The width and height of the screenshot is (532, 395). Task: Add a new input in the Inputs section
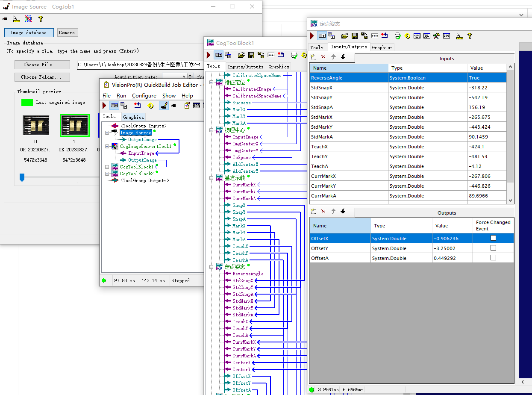[313, 57]
